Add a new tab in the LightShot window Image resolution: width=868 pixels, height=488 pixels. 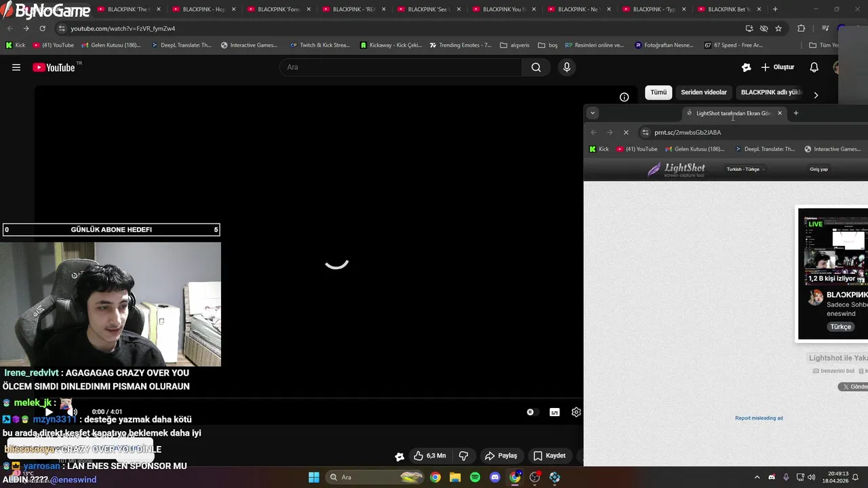pyautogui.click(x=796, y=113)
